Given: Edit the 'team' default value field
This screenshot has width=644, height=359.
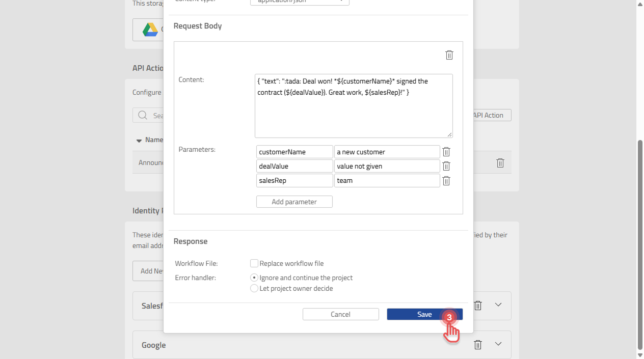Looking at the screenshot, I should pyautogui.click(x=387, y=180).
